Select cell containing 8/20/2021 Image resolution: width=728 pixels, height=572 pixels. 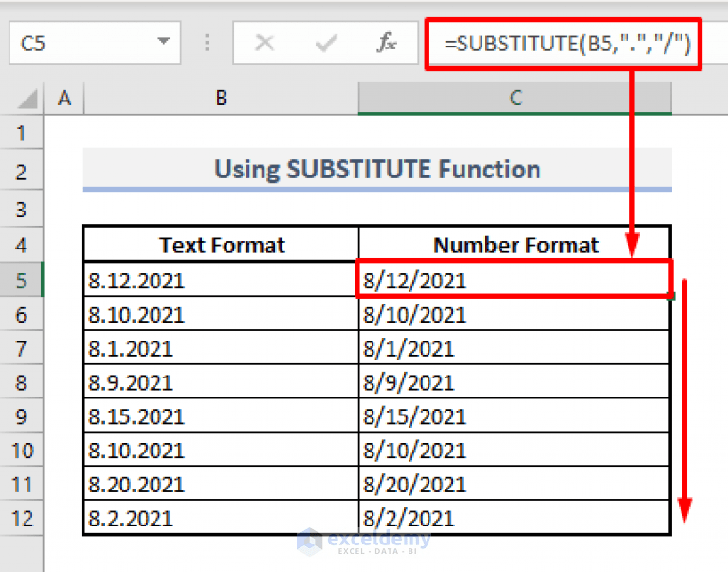(515, 484)
